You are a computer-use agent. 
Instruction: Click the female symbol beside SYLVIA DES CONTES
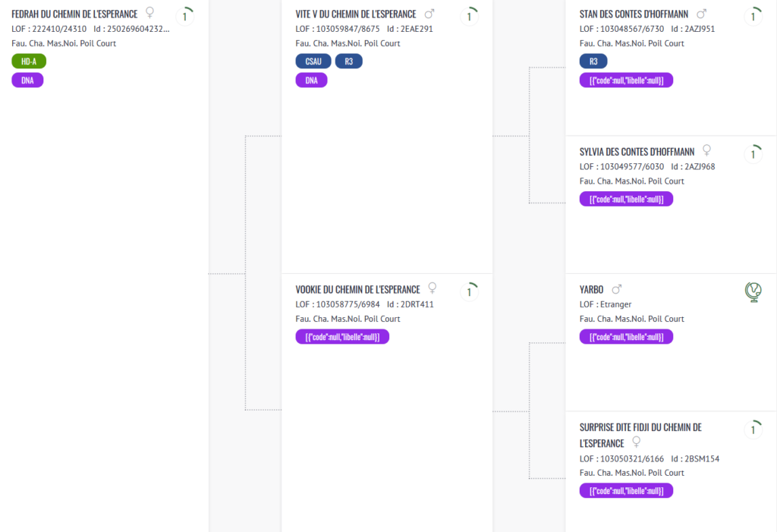pos(707,150)
